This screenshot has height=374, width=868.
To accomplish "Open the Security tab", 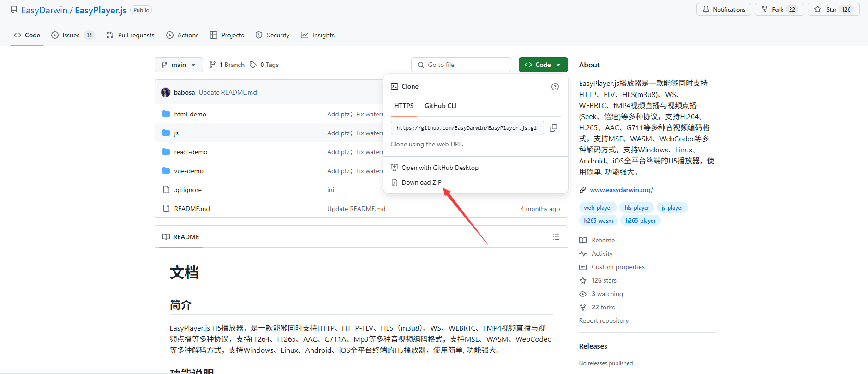I will click(x=272, y=35).
